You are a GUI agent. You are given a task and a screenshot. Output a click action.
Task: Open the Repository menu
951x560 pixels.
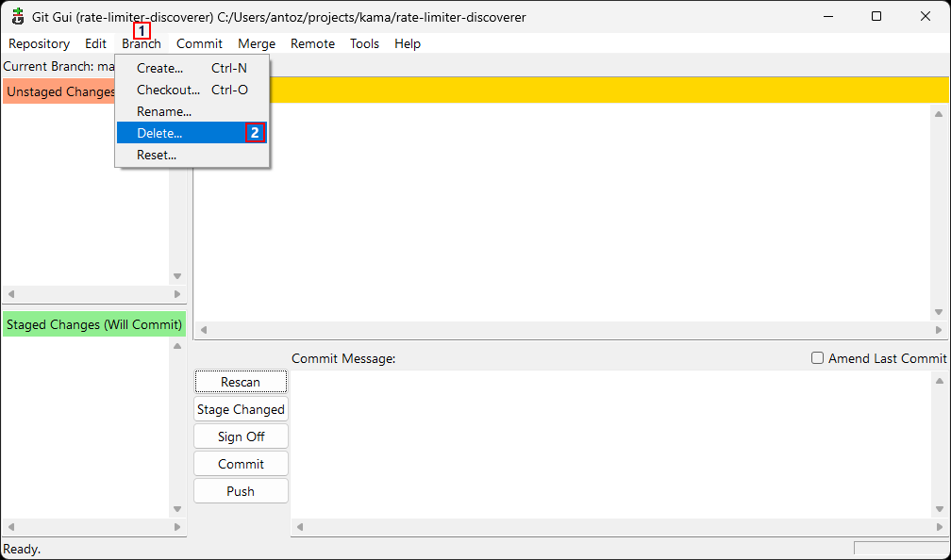click(39, 43)
